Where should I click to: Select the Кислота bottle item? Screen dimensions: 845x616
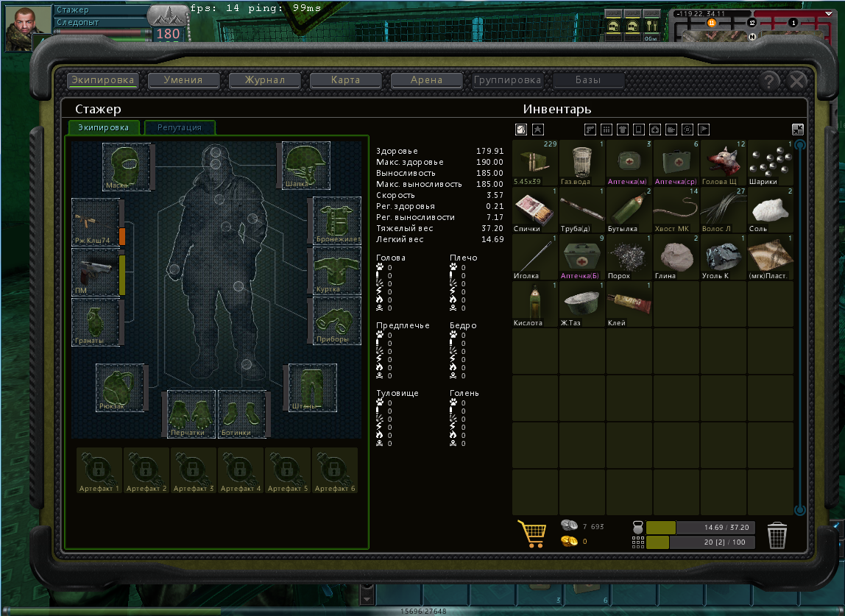pos(535,305)
